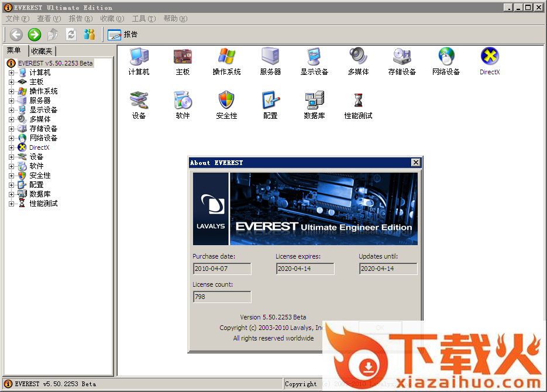The image size is (547, 392).
Task: Open the 计算机 (Computer) icon in main panel
Action: (x=139, y=57)
